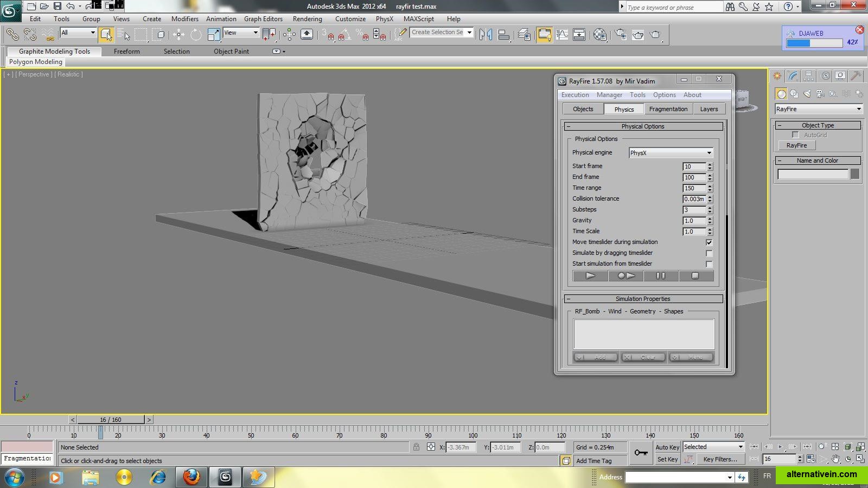Click Add Time Tag field
This screenshot has width=868, height=488.
pyautogui.click(x=601, y=461)
